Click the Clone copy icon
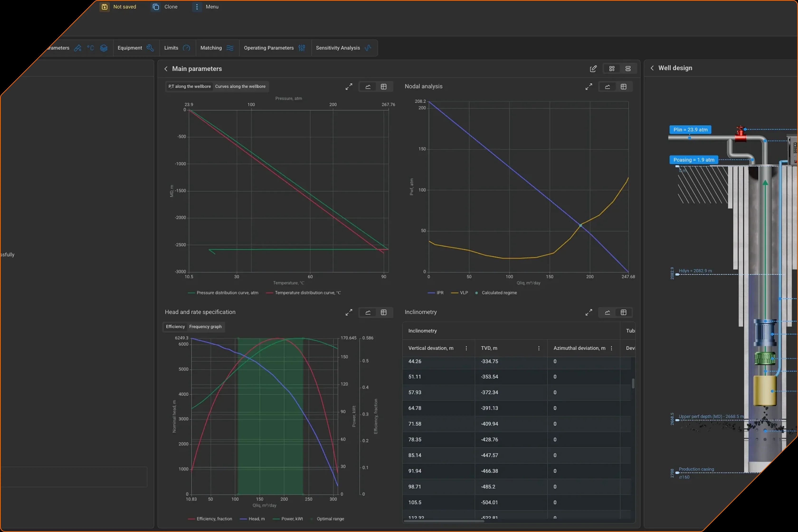 tap(156, 7)
